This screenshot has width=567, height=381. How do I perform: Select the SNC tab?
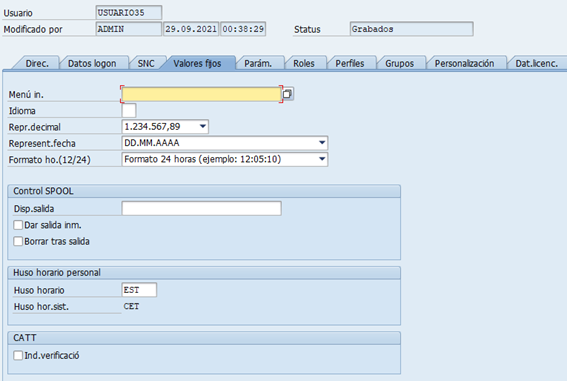[x=146, y=63]
